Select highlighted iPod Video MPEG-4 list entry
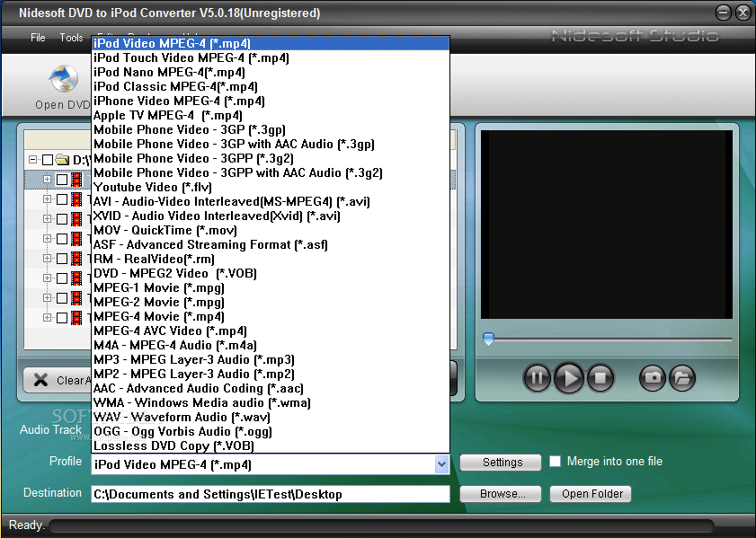The height and width of the screenshot is (538, 756). [x=271, y=43]
